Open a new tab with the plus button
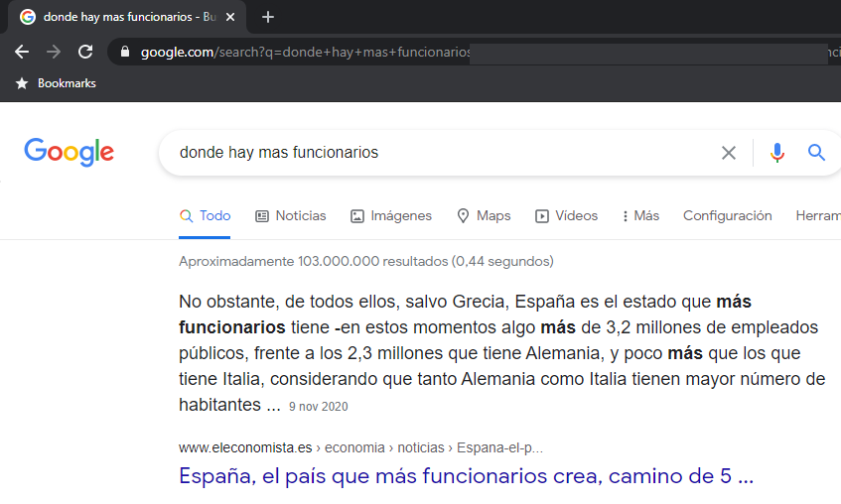Screen dimensions: 841x504 click(x=268, y=17)
